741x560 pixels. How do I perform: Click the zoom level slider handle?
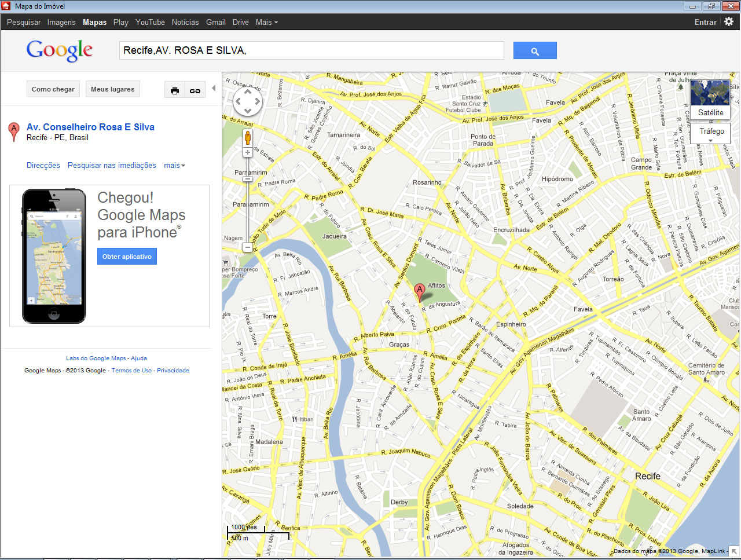(x=248, y=180)
